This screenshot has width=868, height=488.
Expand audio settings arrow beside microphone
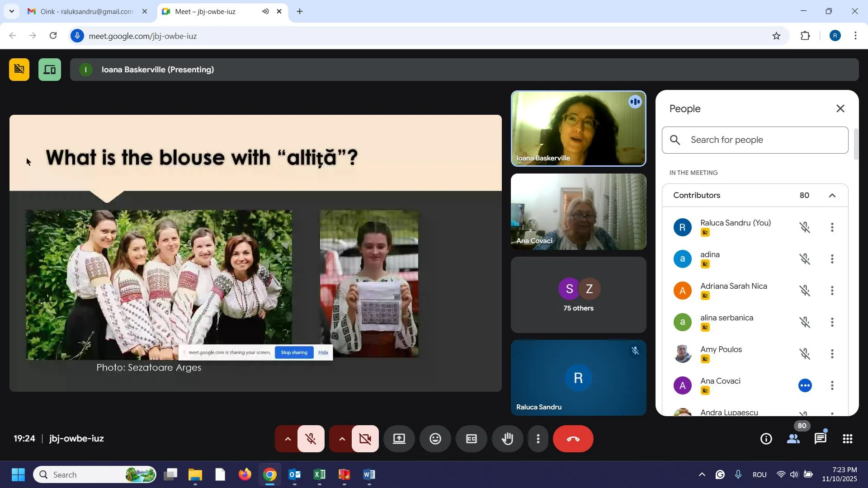pos(288,439)
